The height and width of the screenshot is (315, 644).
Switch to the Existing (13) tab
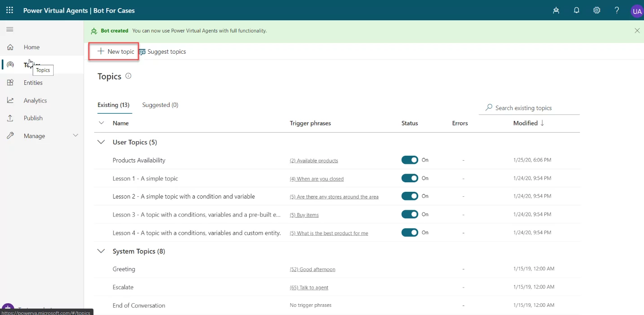tap(114, 105)
